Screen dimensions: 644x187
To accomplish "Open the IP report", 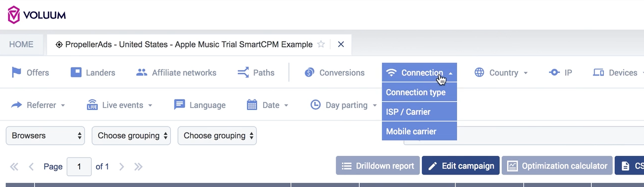I will (x=560, y=72).
